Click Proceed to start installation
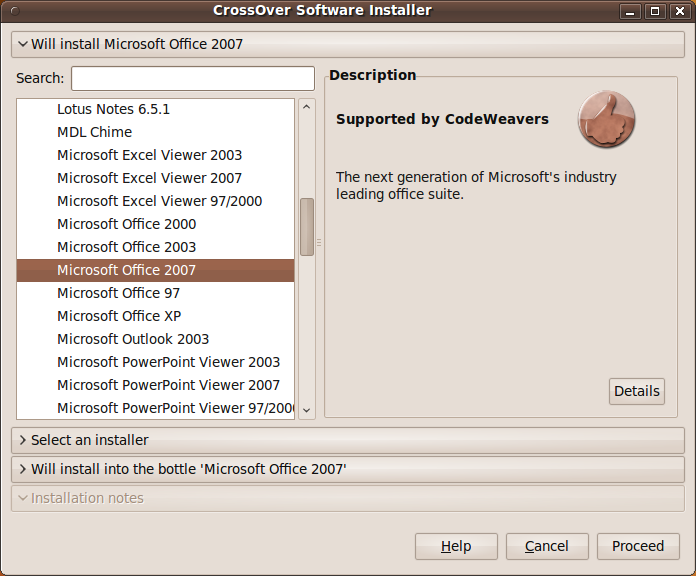696x576 pixels. tap(638, 546)
